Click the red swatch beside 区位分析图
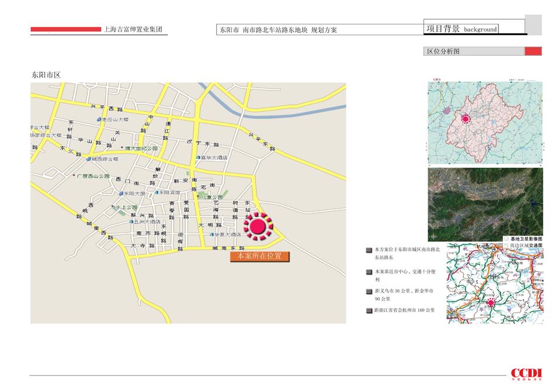555x392 pixels. (x=533, y=51)
